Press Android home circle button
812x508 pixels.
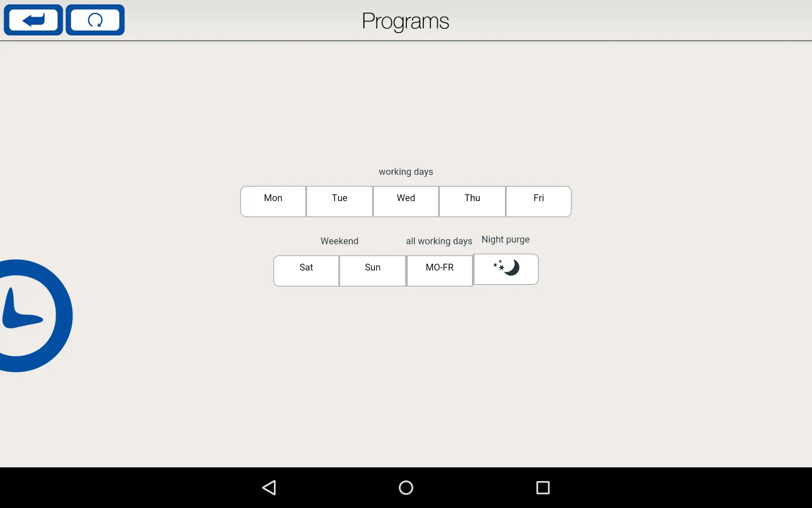[x=406, y=487]
